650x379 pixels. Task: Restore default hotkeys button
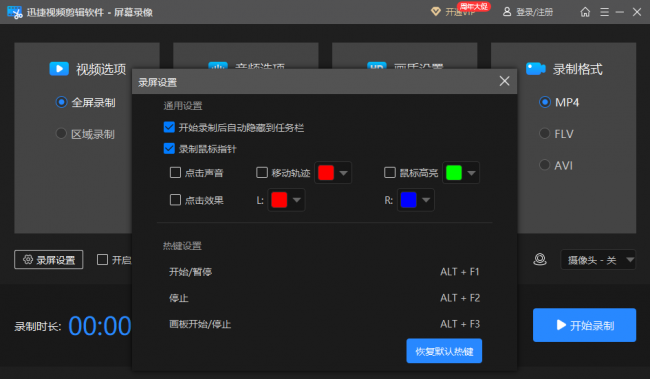click(x=444, y=351)
